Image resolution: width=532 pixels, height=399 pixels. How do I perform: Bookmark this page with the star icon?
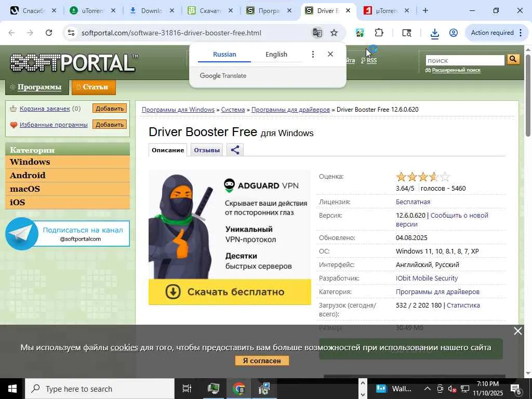(334, 33)
